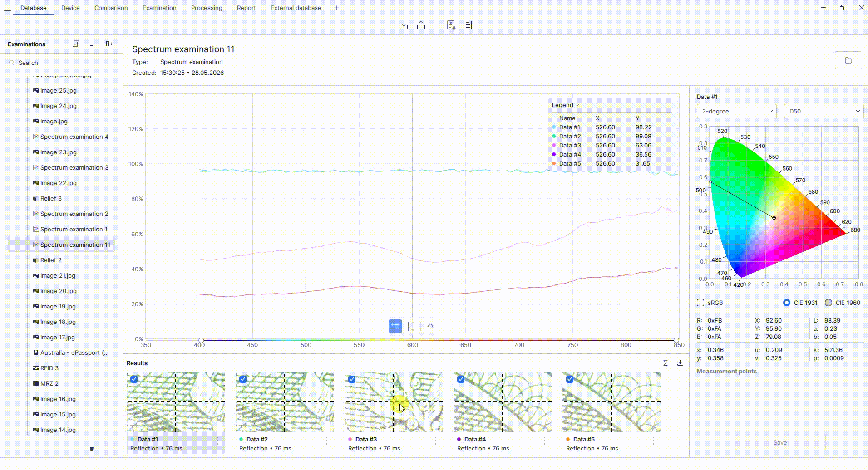Click the Save button
Viewport: 868px width, 470px height.
(780, 442)
